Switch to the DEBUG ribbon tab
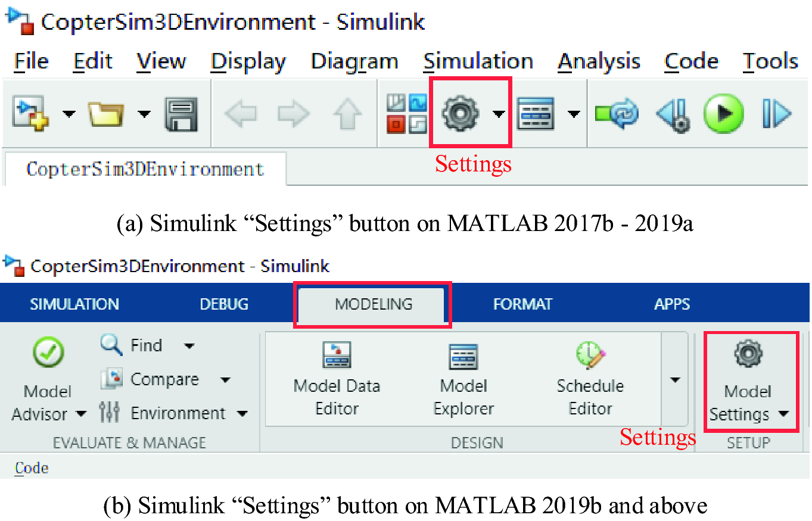The image size is (812, 521). pyautogui.click(x=224, y=304)
